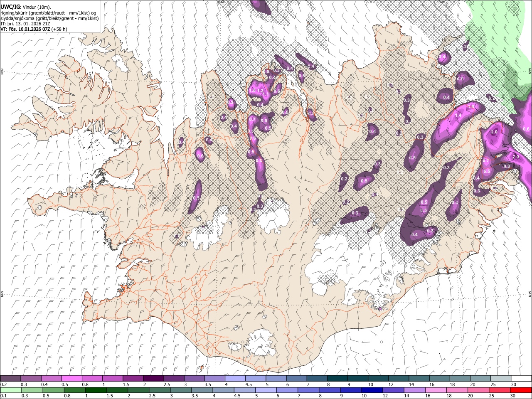Pick the light pink swatch labeled 16 in lower legend row

pos(436,390)
